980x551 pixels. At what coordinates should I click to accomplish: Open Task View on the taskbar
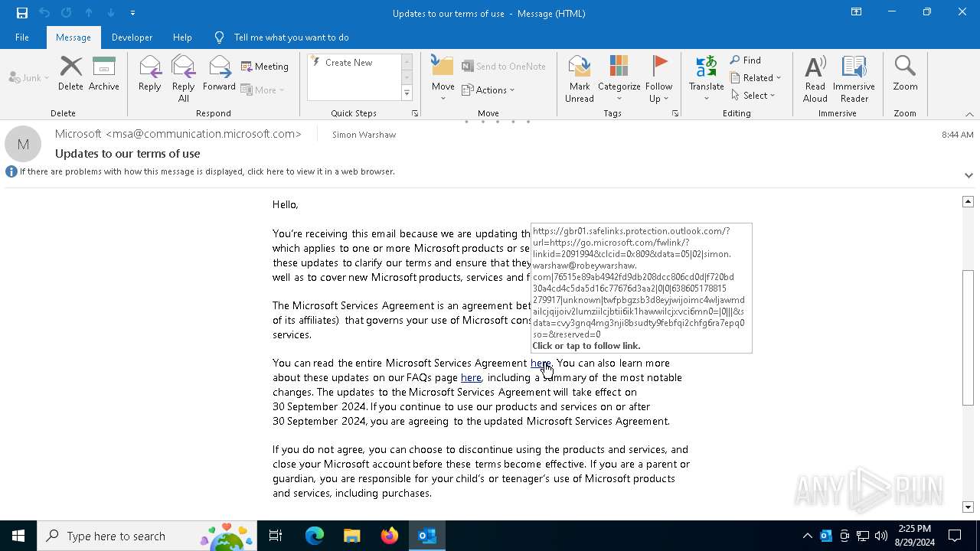point(276,536)
